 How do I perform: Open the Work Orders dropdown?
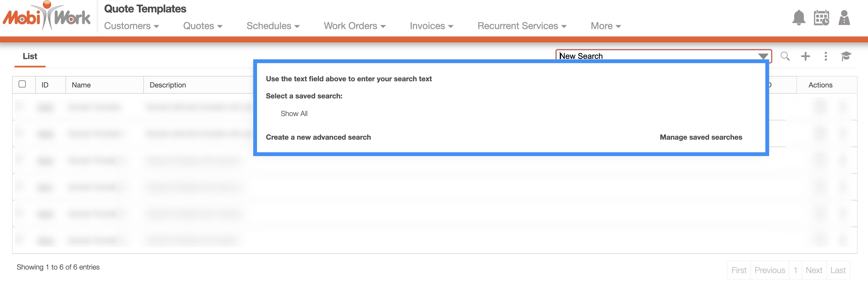pyautogui.click(x=354, y=26)
